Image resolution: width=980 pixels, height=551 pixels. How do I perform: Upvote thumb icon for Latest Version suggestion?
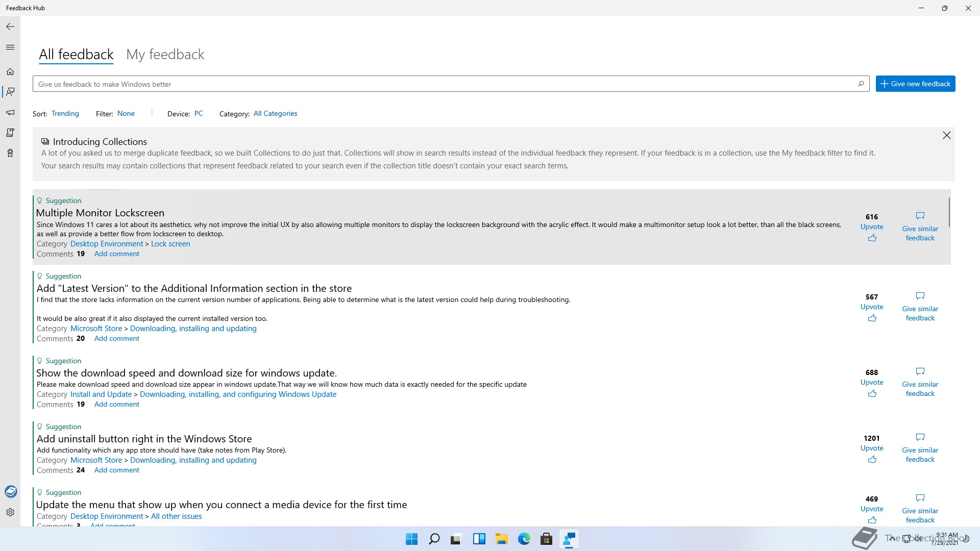pyautogui.click(x=872, y=318)
